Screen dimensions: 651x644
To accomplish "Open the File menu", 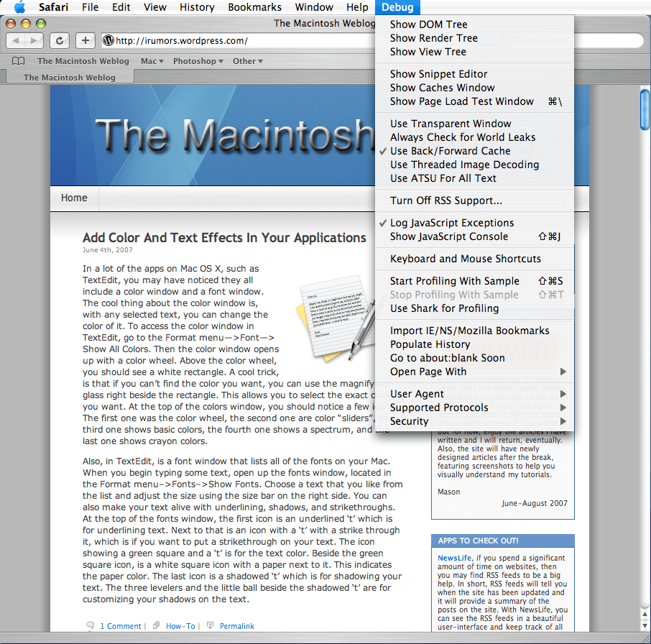I will click(x=90, y=7).
